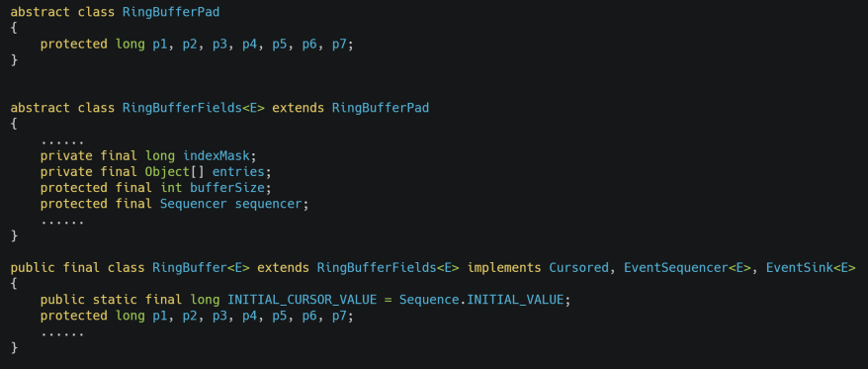Click the EventSequencer interface name
This screenshot has height=369, width=868.
[676, 268]
